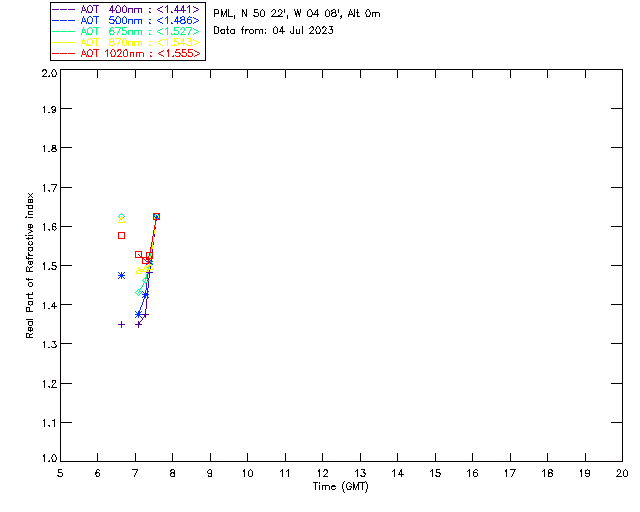Click the AOT 500nm <1.486> legend entry
Image resolution: width=640 pixels, height=512 pixels.
tap(126, 20)
